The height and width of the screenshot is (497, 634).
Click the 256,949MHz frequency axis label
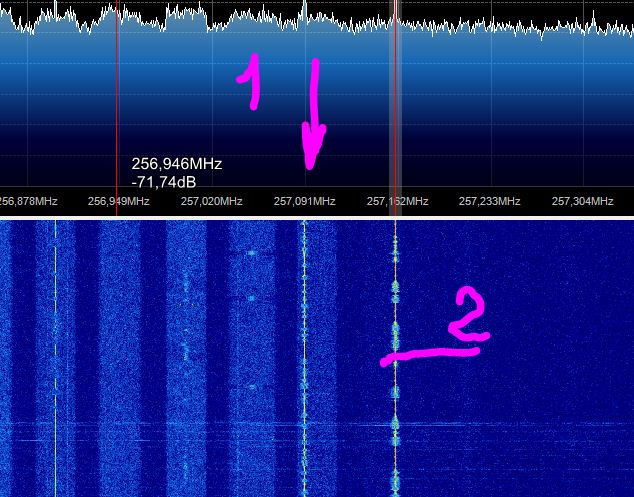(119, 201)
